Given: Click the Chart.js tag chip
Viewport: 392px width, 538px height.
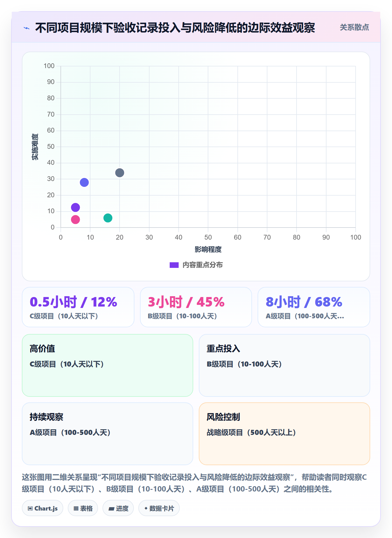Looking at the screenshot, I should tap(43, 508).
